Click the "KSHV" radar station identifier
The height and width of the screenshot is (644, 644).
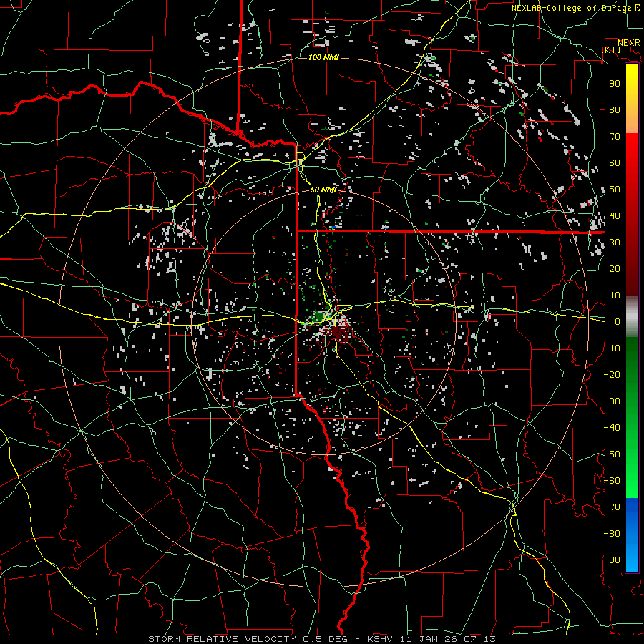pyautogui.click(x=380, y=639)
